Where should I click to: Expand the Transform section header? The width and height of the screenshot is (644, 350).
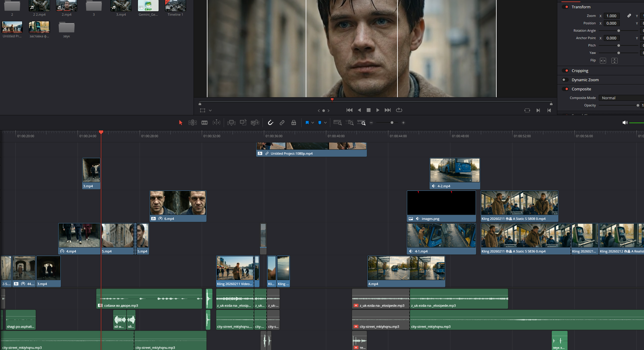(581, 7)
